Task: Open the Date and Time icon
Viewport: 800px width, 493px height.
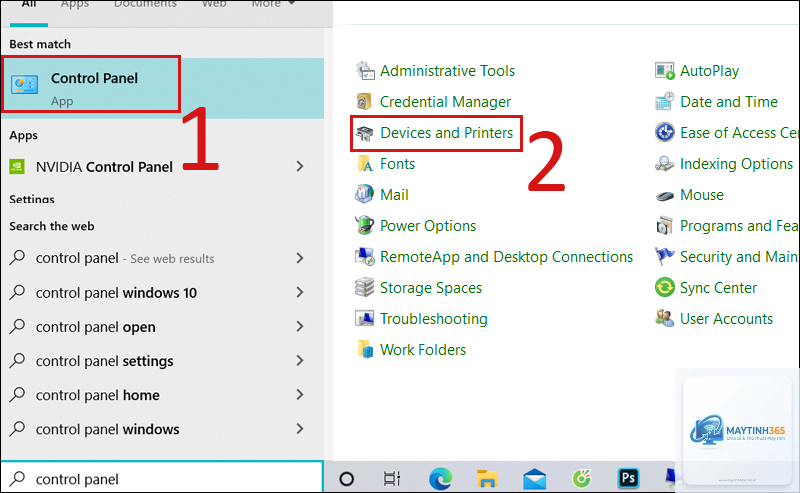Action: coord(664,102)
